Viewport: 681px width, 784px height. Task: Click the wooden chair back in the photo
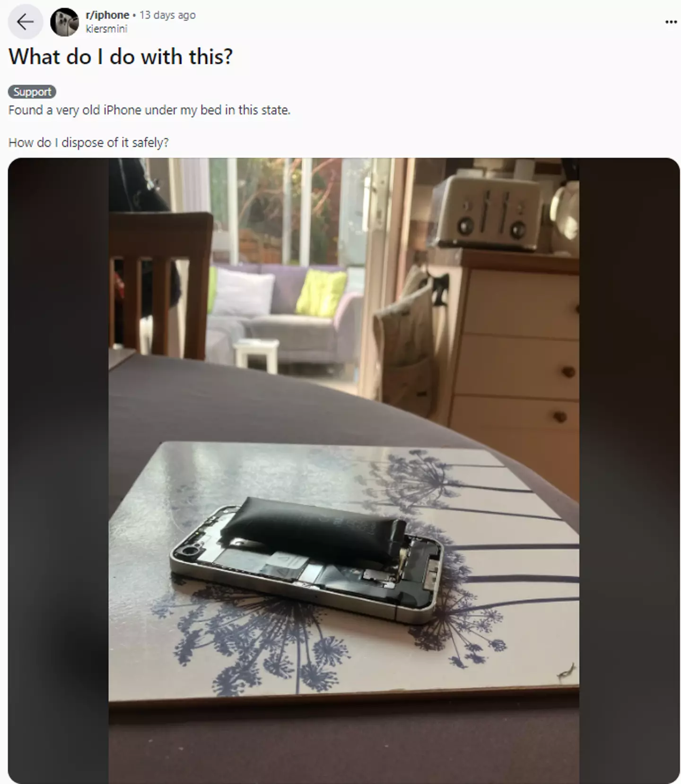pos(160,284)
